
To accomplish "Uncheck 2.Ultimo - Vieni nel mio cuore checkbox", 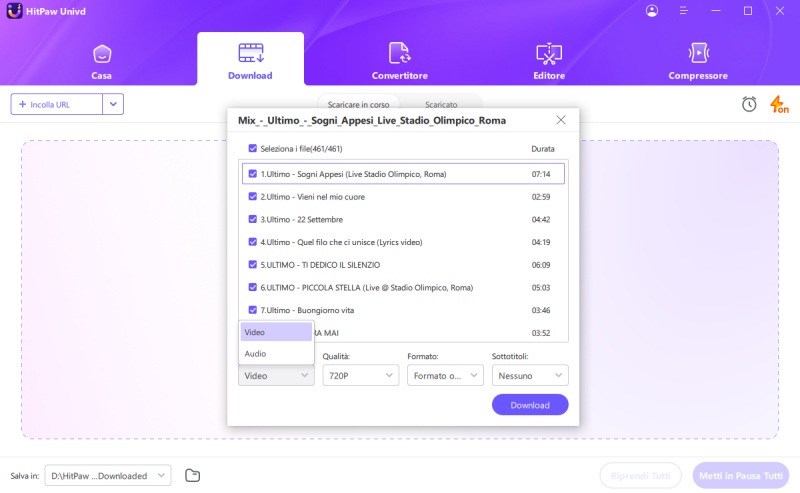I will 253,196.
